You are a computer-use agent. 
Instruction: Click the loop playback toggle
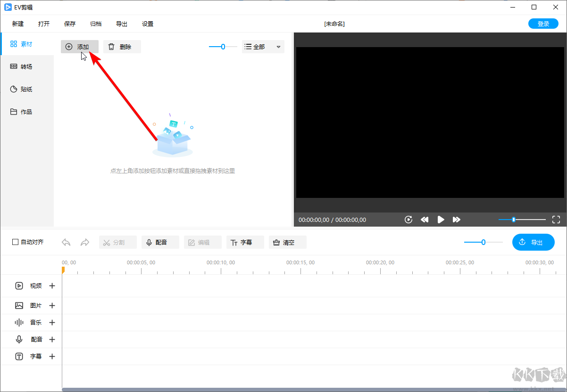coord(408,219)
